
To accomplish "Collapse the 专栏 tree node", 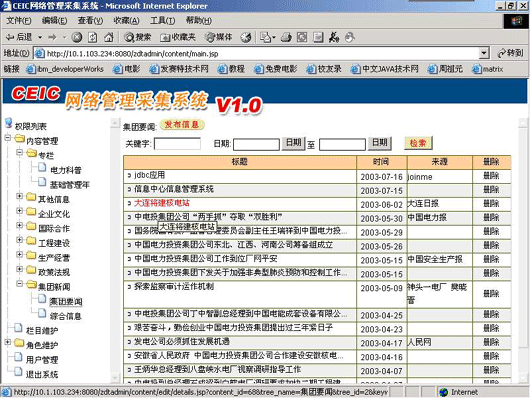I will (x=20, y=152).
